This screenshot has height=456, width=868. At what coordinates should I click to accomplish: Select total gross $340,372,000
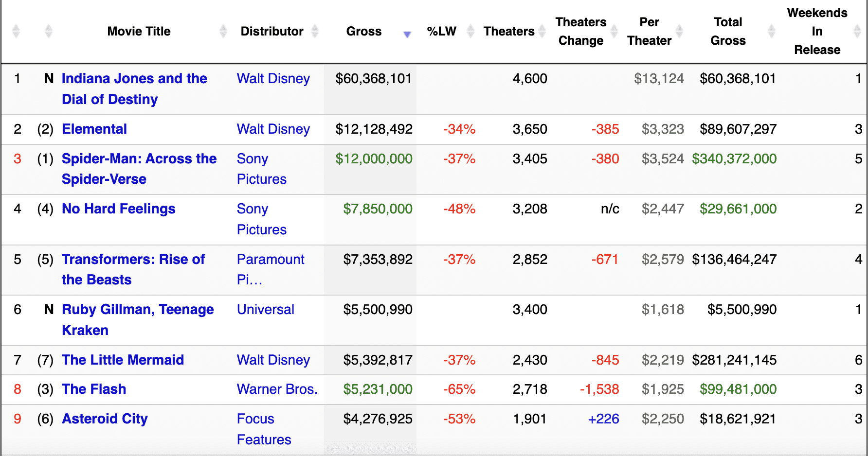pos(734,158)
